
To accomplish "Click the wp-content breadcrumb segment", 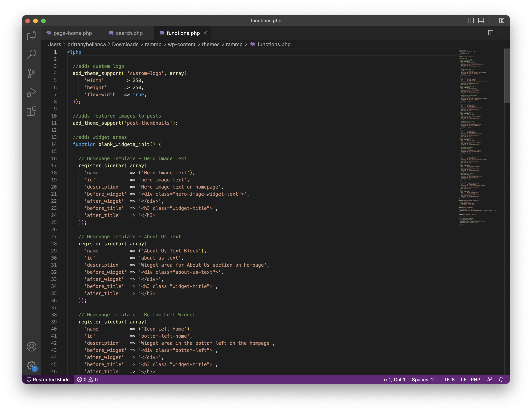I will coord(182,44).
